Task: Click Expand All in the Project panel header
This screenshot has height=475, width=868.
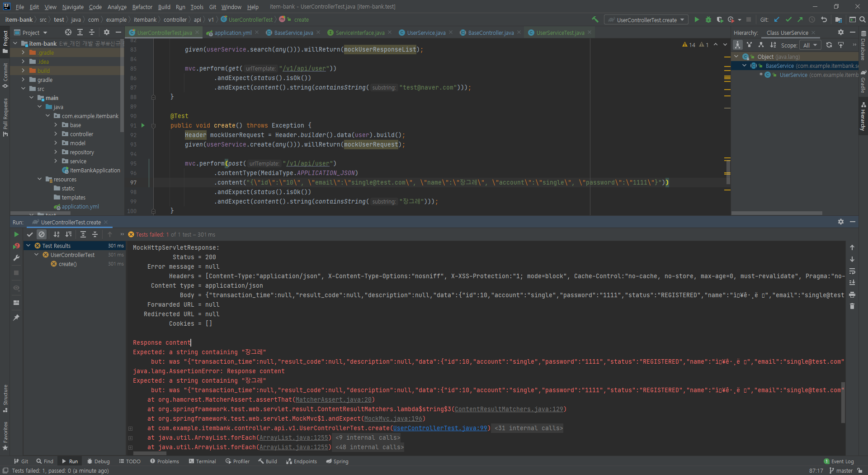Action: pyautogui.click(x=80, y=32)
